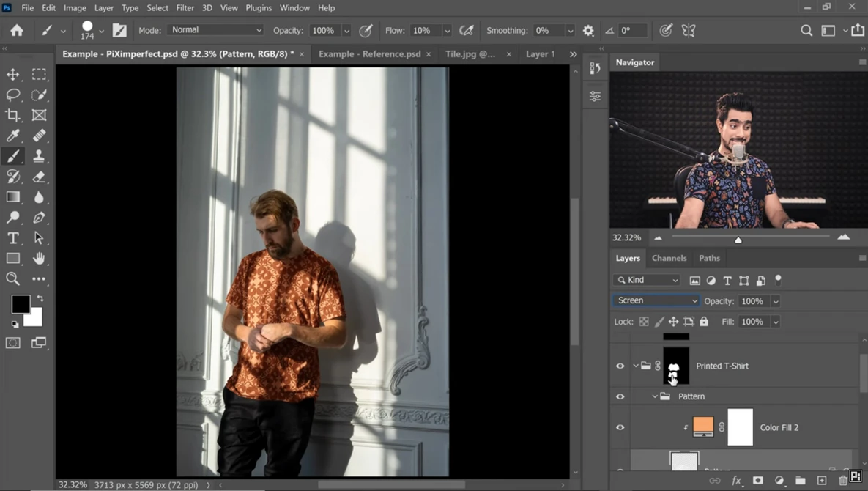
Task: Toggle pressure for size
Action: point(666,31)
